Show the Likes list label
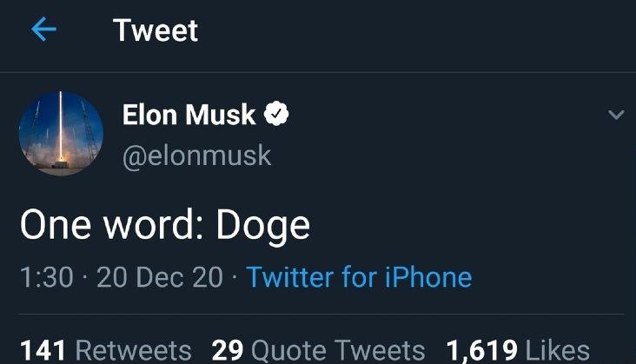Viewport: 636px width, 364px height. (x=558, y=350)
